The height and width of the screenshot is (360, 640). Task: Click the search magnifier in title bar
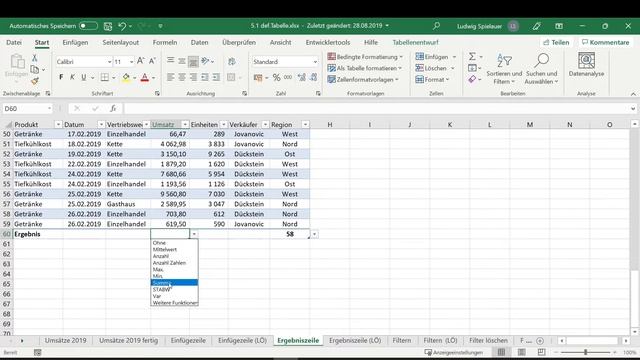coord(436,26)
